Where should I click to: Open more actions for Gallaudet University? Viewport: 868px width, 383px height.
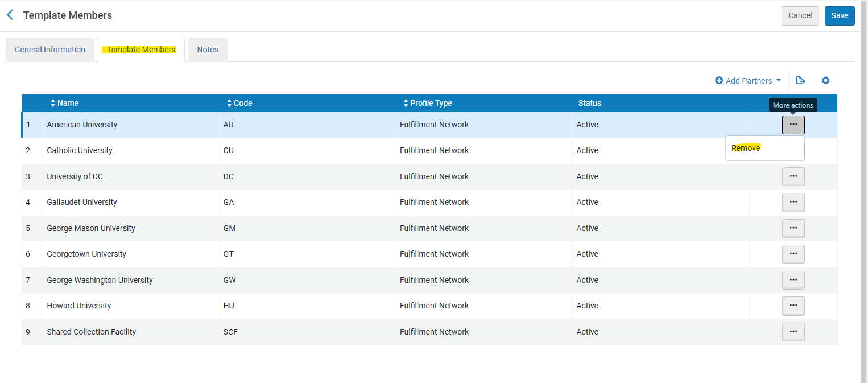pos(793,202)
